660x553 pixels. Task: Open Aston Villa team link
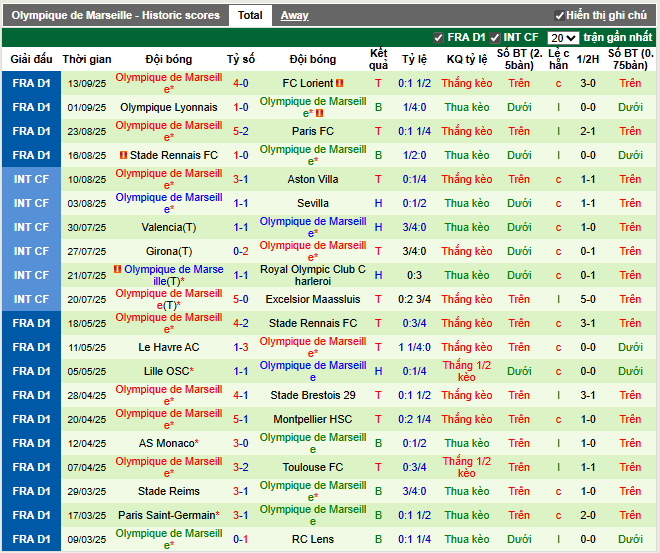pos(313,179)
